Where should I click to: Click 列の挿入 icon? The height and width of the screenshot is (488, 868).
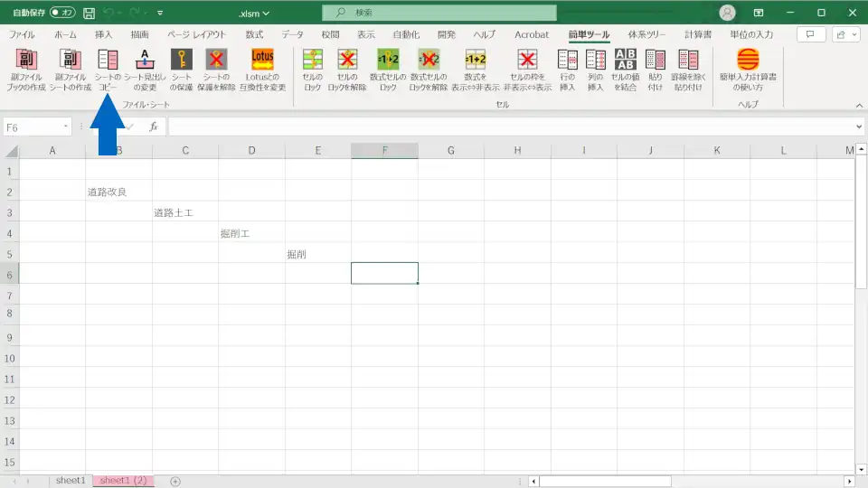click(x=596, y=60)
